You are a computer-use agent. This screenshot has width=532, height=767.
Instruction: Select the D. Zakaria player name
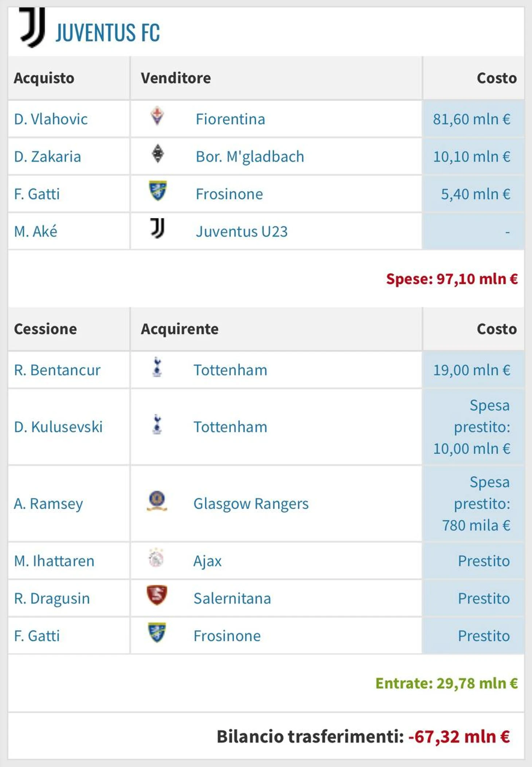(x=47, y=157)
